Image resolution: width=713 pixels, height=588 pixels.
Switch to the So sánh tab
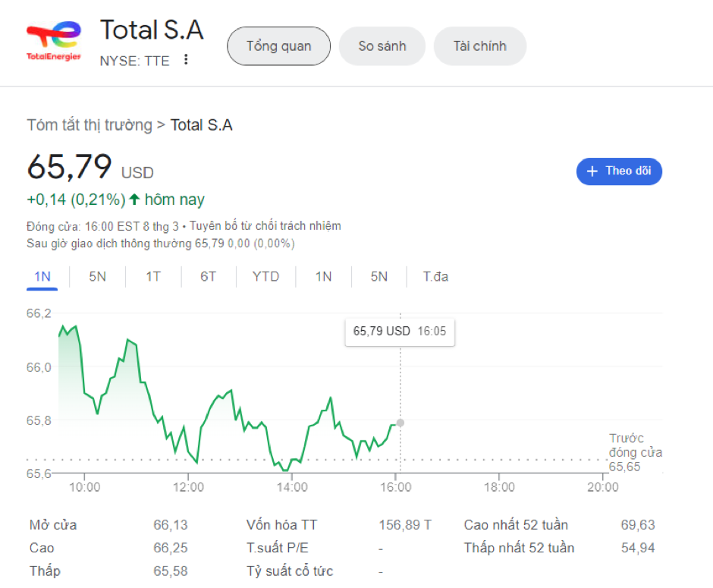pos(382,46)
